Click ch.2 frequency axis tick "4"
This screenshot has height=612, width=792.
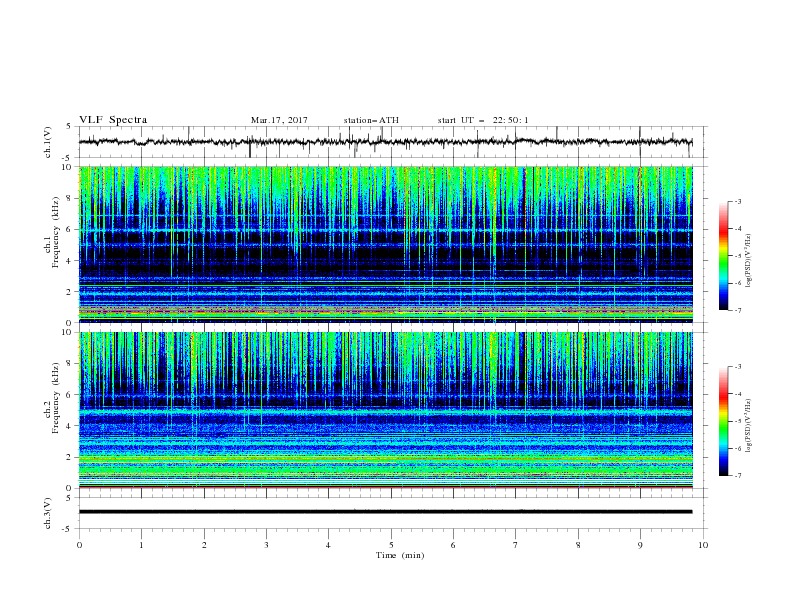[69, 426]
